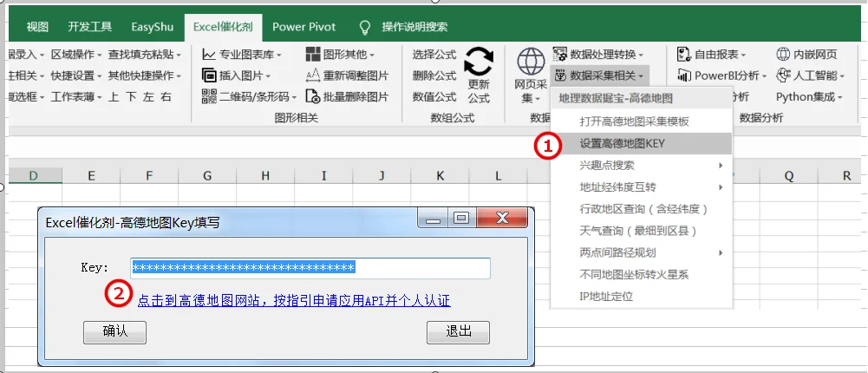Click the 选择公式 button

coord(434,55)
